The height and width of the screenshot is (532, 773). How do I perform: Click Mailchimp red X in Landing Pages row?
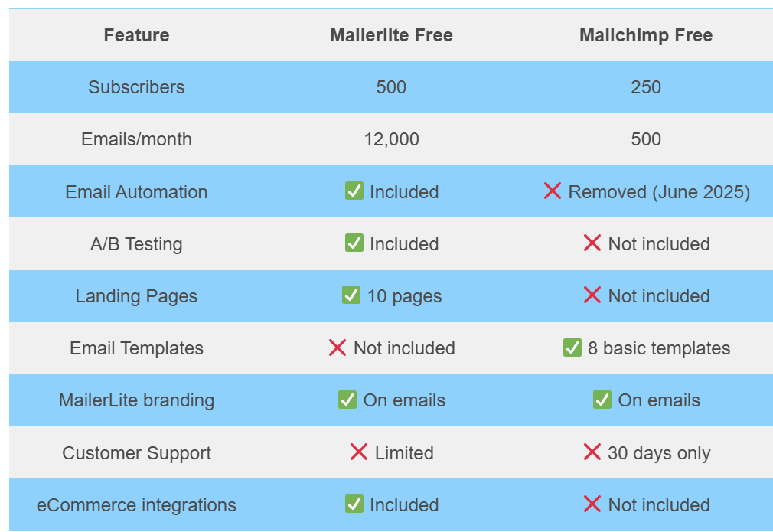click(x=592, y=295)
